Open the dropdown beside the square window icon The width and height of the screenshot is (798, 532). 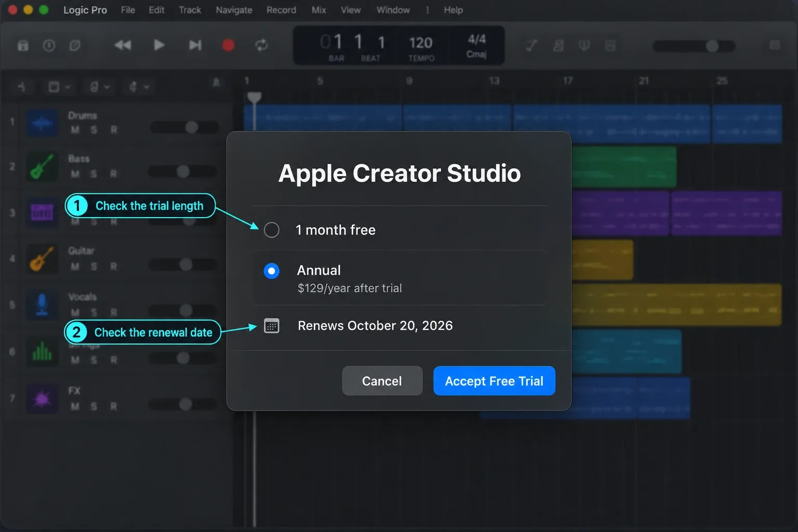[x=68, y=87]
